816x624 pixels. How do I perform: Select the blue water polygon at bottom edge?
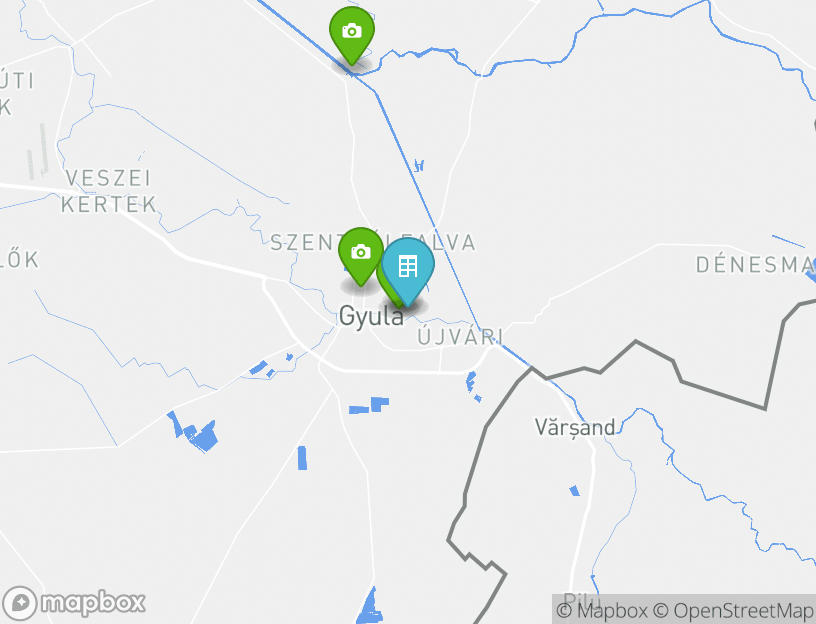370,605
